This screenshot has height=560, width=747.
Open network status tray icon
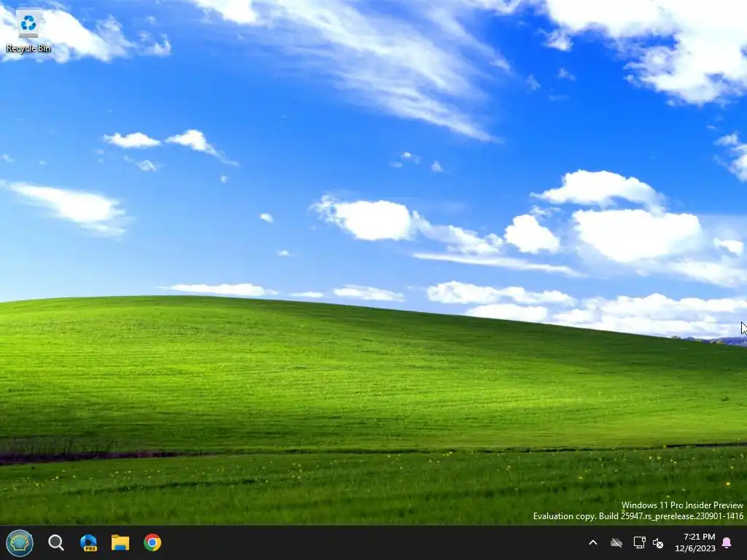tap(639, 542)
